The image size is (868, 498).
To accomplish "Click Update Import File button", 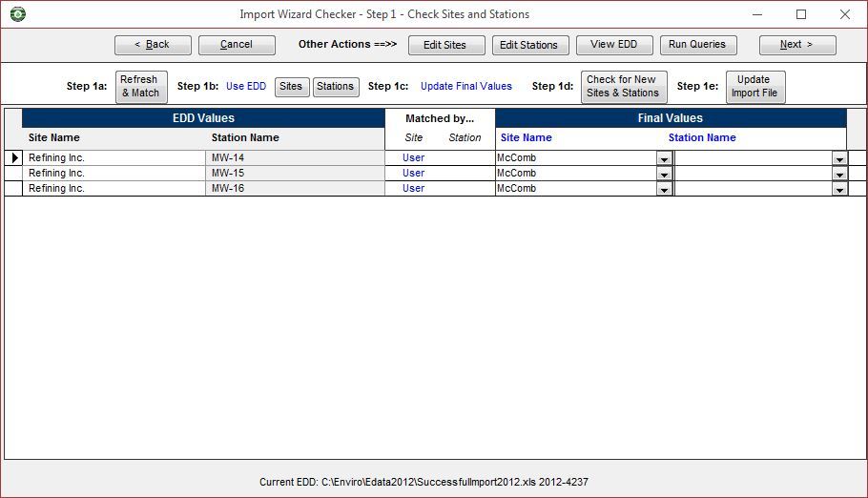I will pos(755,87).
